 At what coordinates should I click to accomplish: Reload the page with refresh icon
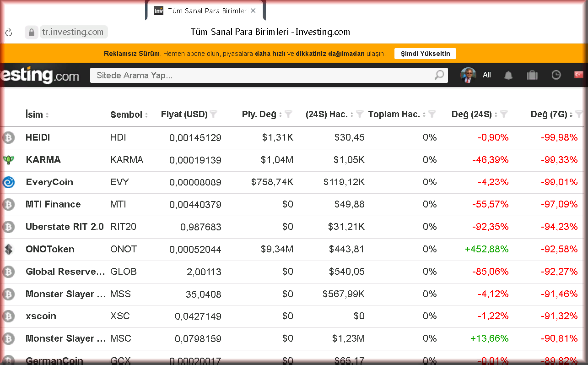tap(9, 33)
